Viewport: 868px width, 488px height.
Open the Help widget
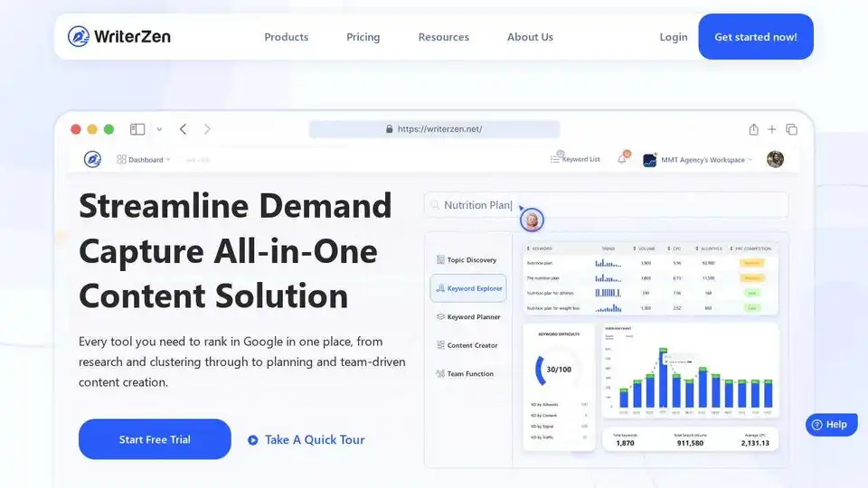[831, 425]
